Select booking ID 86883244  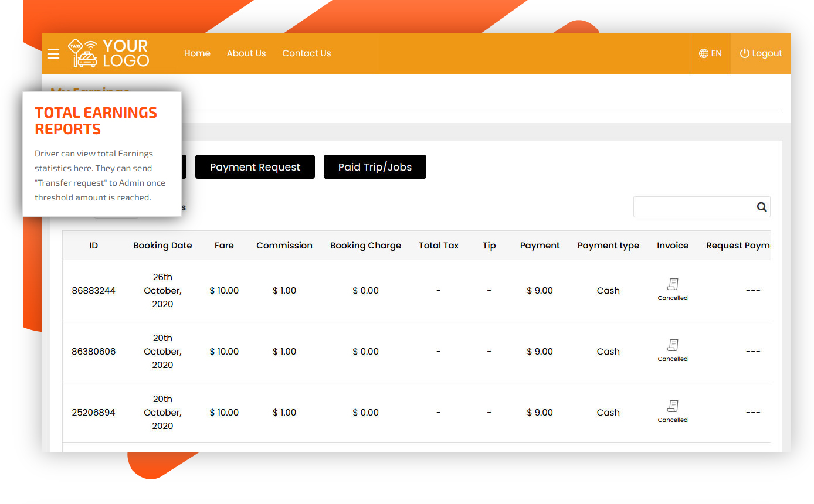[94, 291]
